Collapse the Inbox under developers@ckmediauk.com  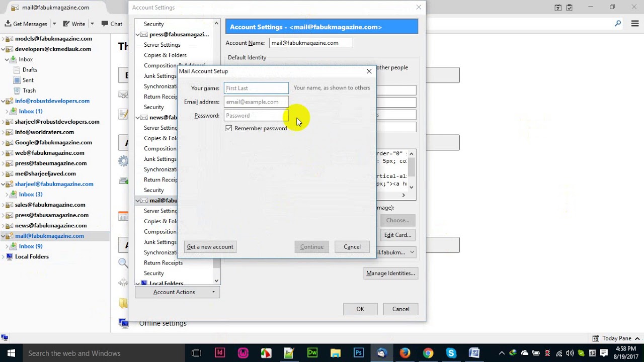(x=7, y=60)
